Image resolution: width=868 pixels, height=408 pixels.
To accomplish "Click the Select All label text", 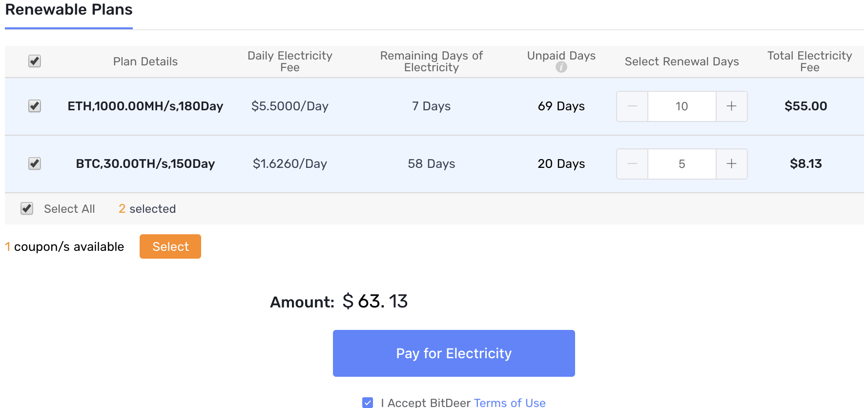I will coord(69,209).
